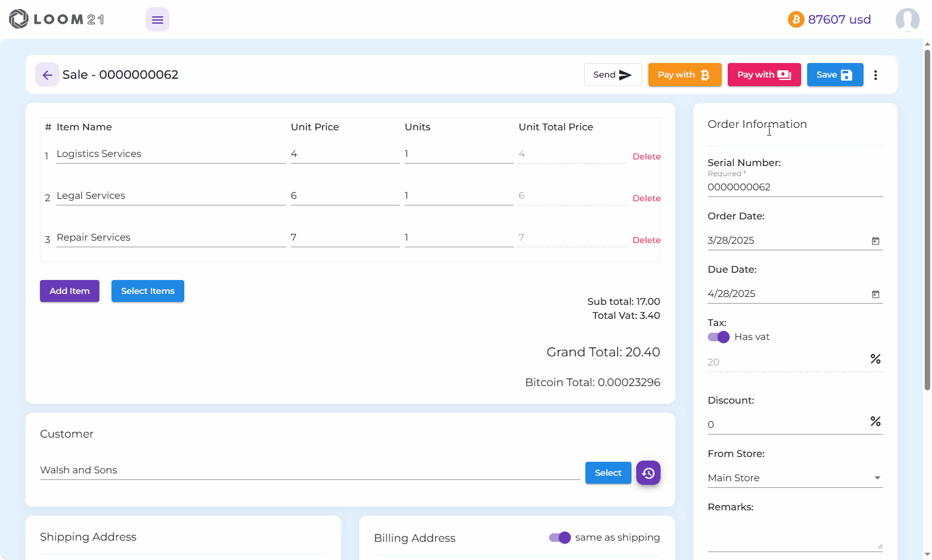Toggle same as shipping switch
The width and height of the screenshot is (932, 560).
(x=560, y=538)
